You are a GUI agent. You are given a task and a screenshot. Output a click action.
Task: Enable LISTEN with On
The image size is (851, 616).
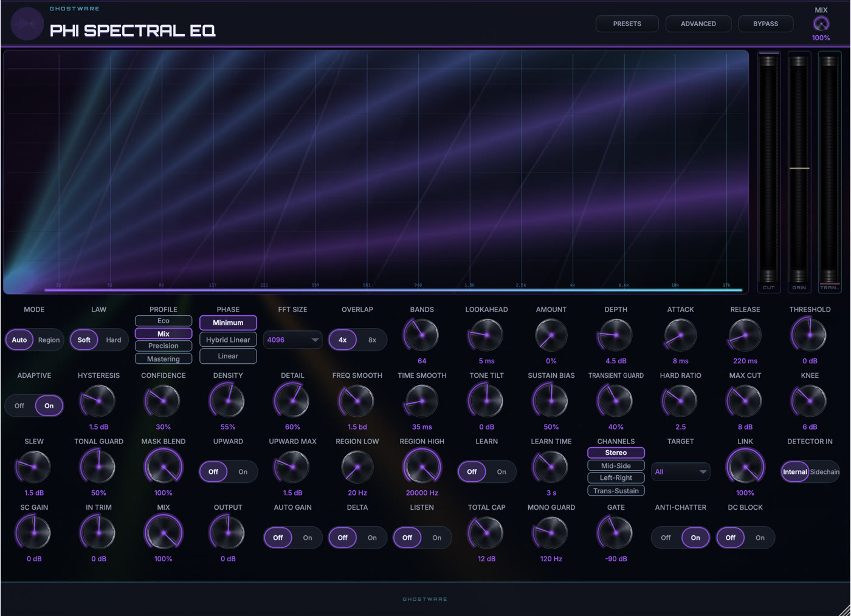coord(437,538)
